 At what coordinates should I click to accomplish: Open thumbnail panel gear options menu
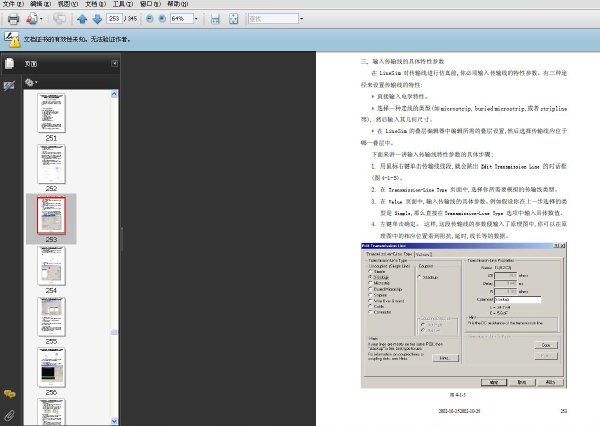point(31,82)
